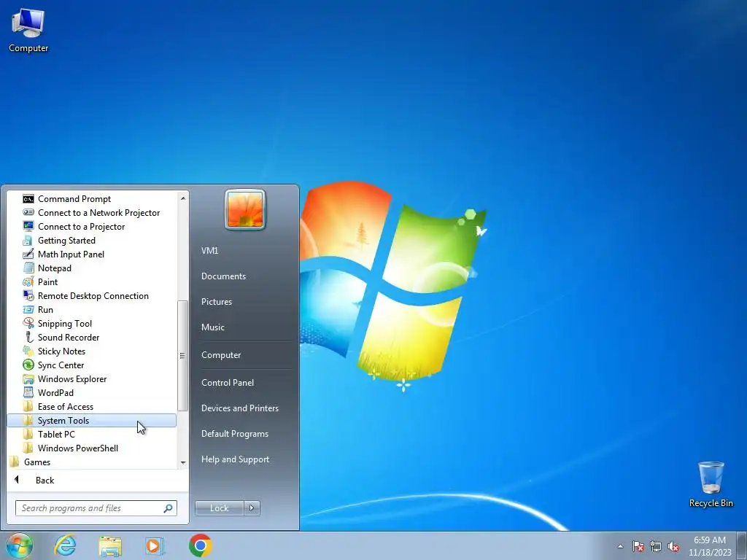The height and width of the screenshot is (560, 747).
Task: Click the program list scroll down arrow
Action: point(183,463)
